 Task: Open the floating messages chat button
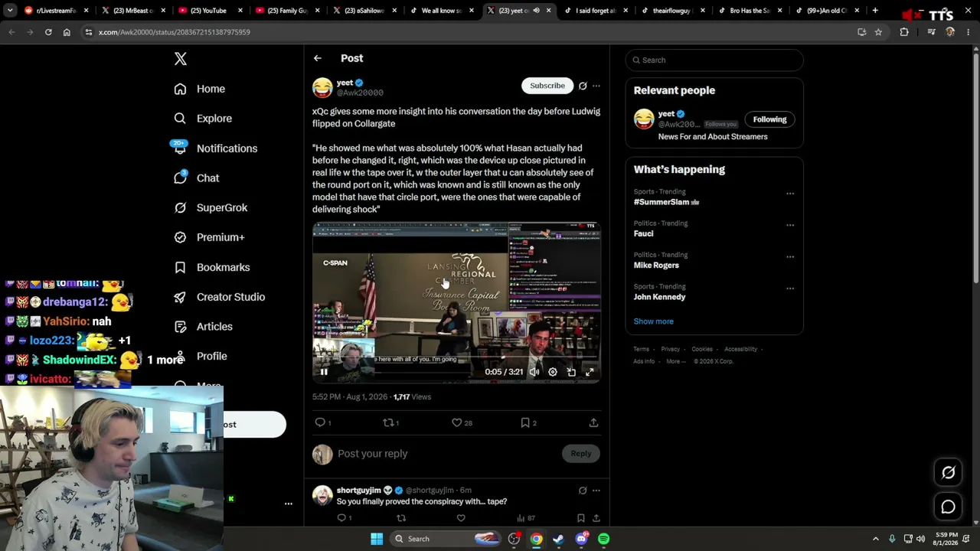[948, 507]
